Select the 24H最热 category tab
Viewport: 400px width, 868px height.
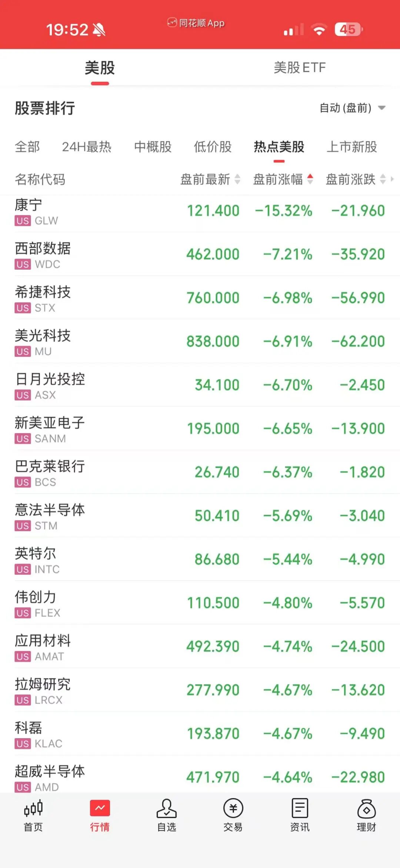(x=87, y=147)
